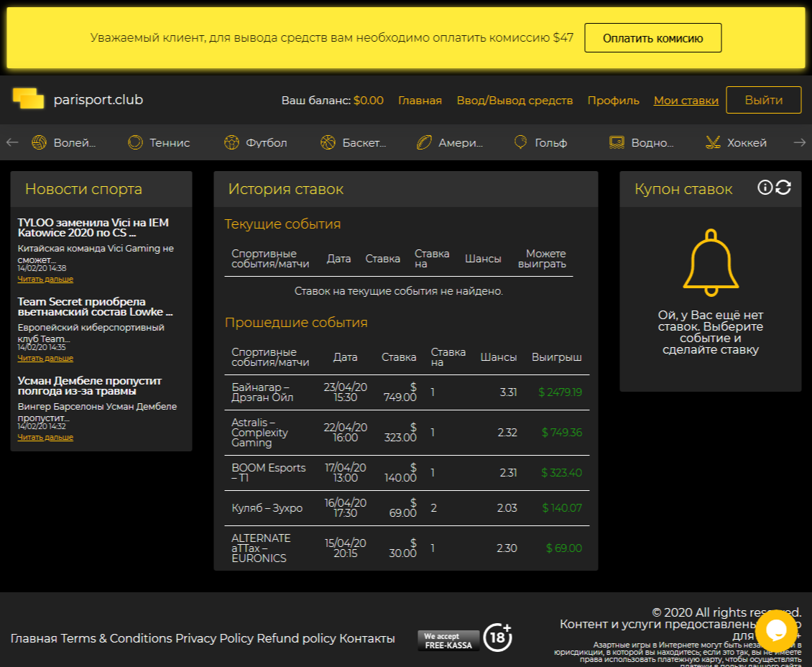Read more on Team Secret news
Screen dimensions: 812x667
tap(45, 359)
